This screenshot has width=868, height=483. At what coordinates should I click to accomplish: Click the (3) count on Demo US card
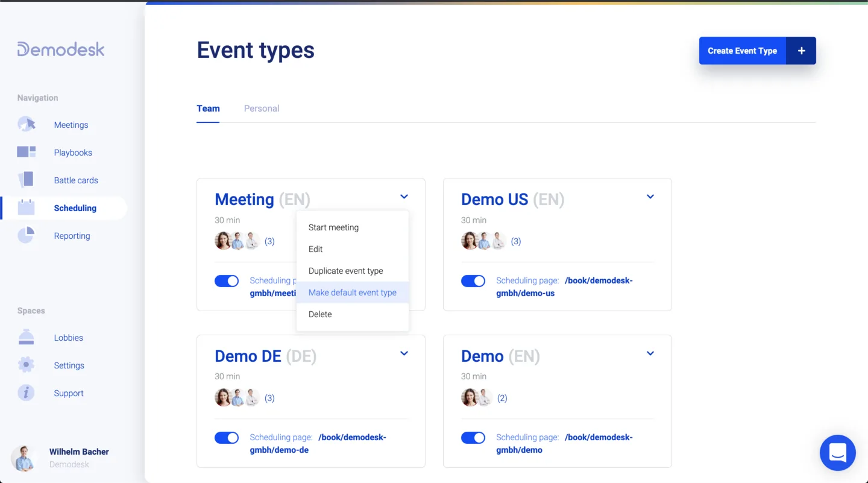pyautogui.click(x=516, y=241)
